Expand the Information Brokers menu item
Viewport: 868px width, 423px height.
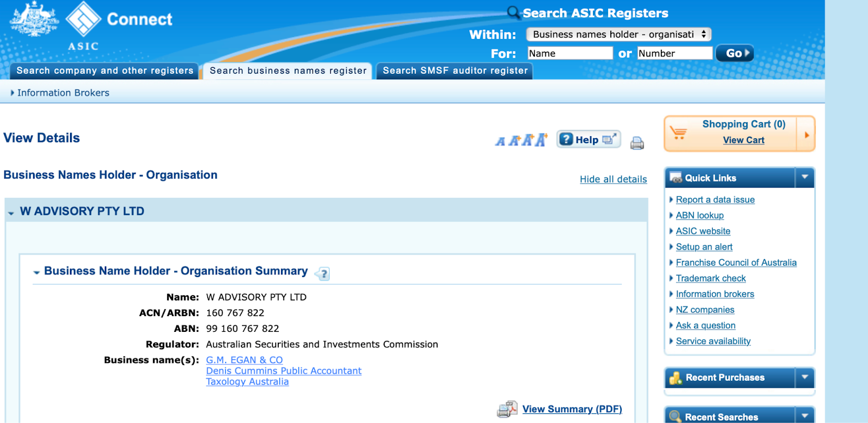coord(60,93)
